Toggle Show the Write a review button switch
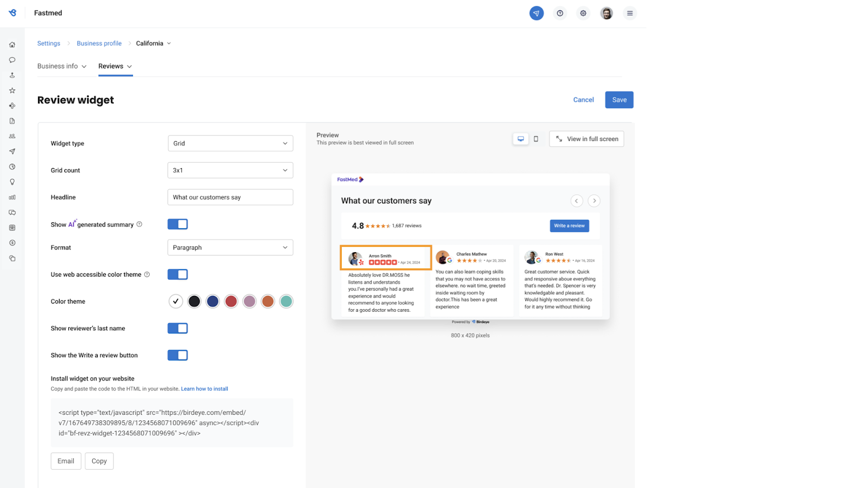868x488 pixels. pos(177,355)
